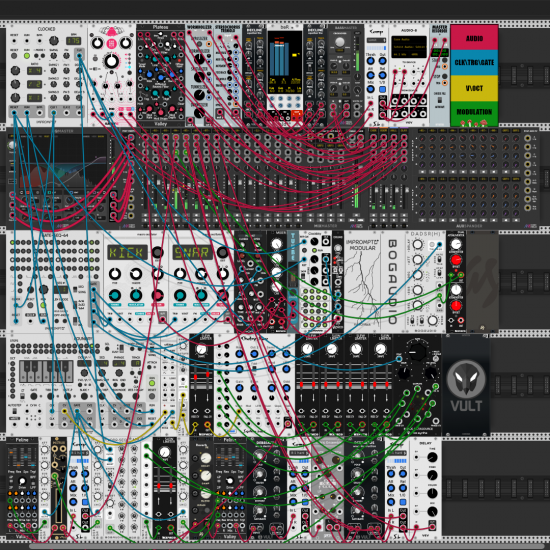Click the grey button beside KICK display
Image resolution: width=550 pixels, height=550 pixels.
point(157,252)
